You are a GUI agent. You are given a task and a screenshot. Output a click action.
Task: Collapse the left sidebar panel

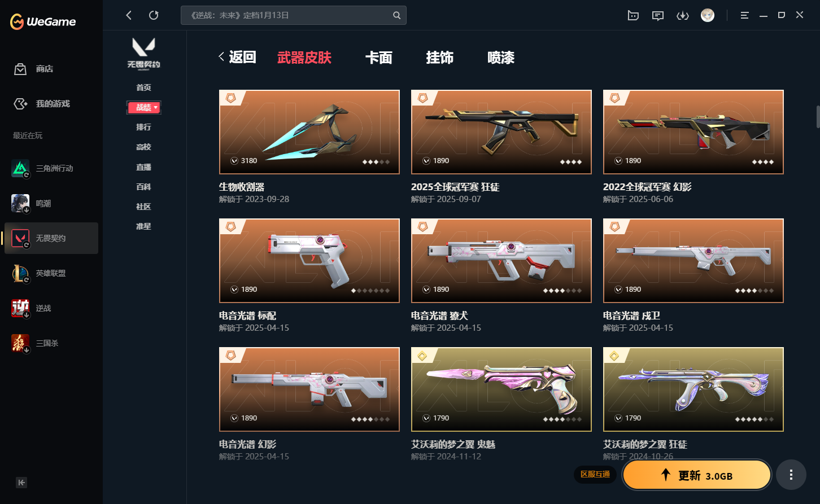pos(21,483)
